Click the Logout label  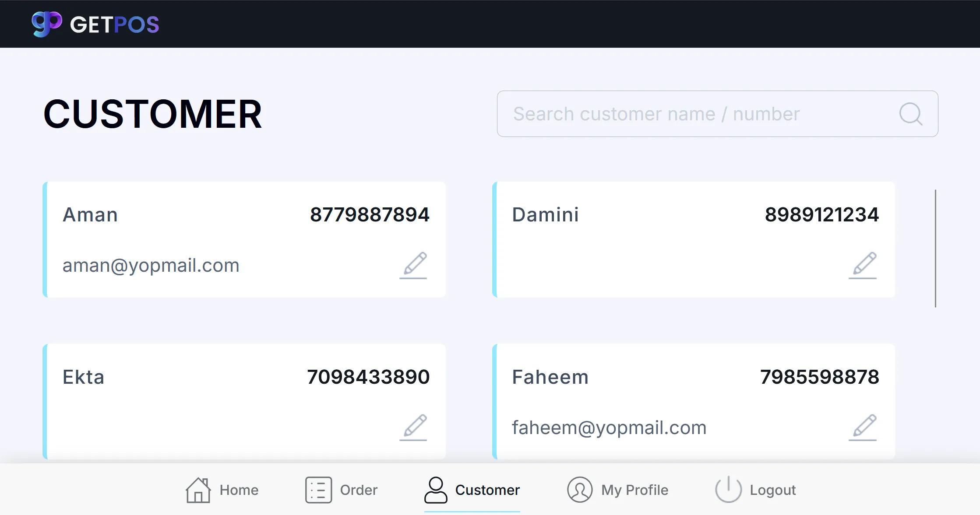(773, 490)
